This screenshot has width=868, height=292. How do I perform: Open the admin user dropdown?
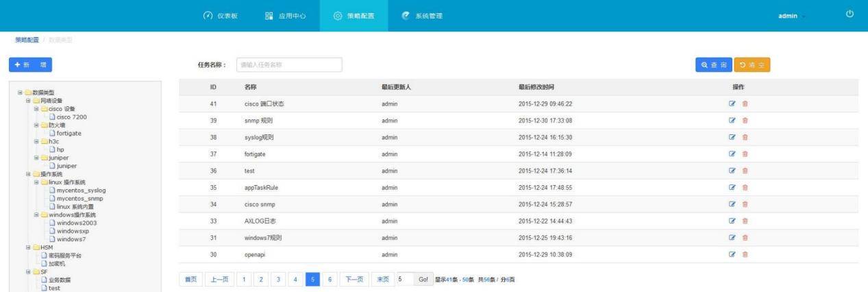791,16
